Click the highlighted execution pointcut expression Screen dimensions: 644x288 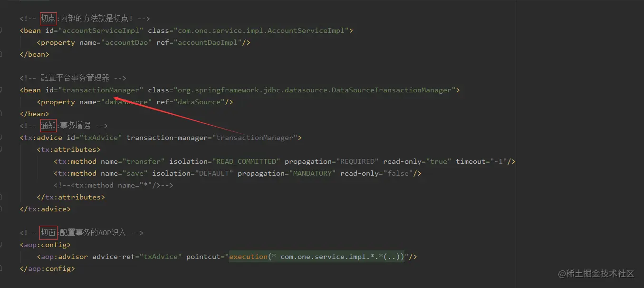[x=317, y=257]
